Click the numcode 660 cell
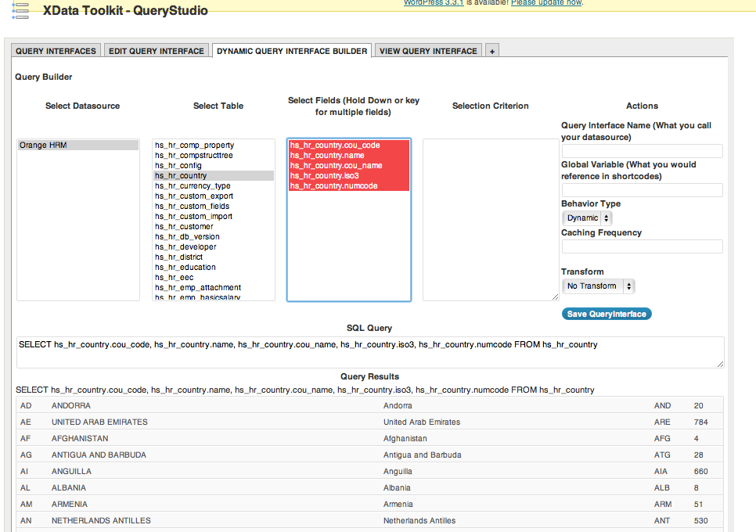756x532 pixels. pos(700,471)
